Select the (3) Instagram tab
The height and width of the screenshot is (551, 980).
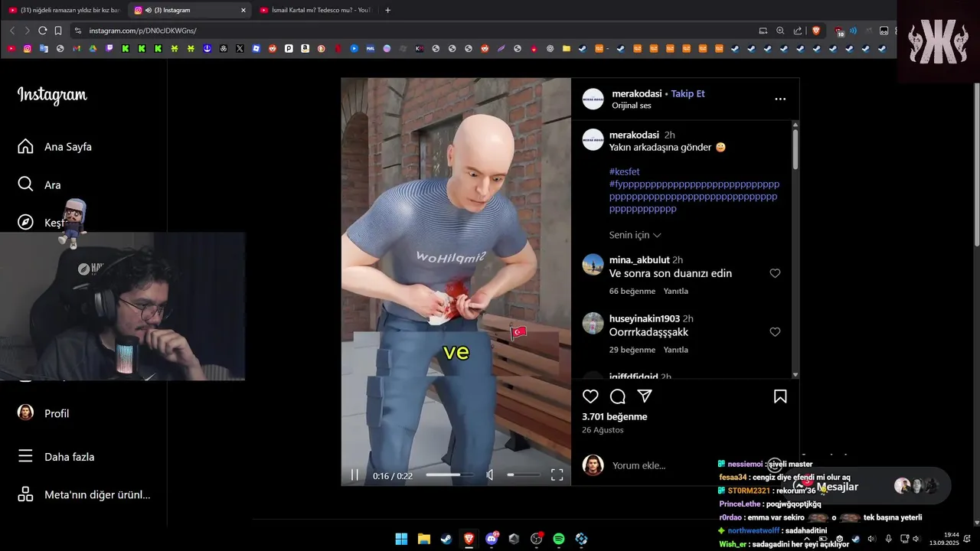pyautogui.click(x=190, y=10)
